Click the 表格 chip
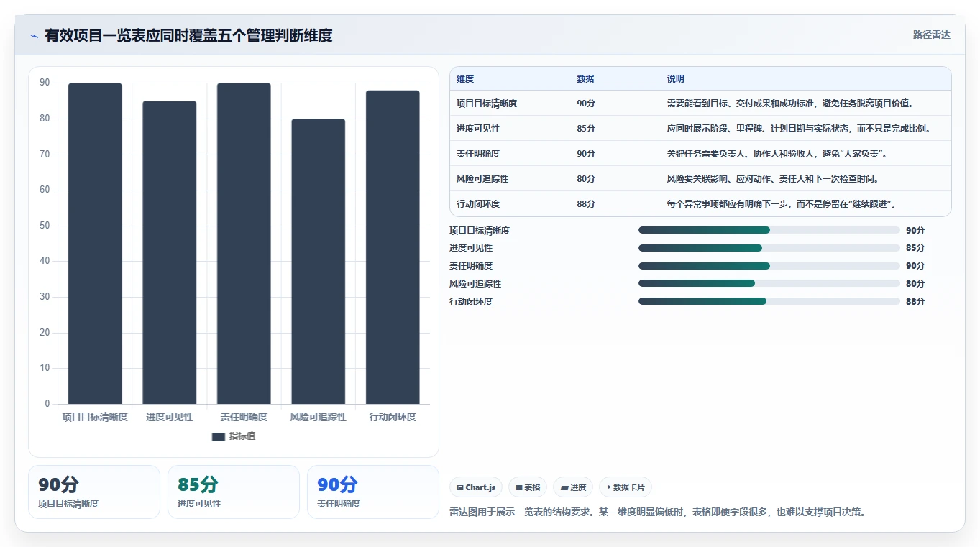This screenshot has width=980, height=547. (x=528, y=487)
